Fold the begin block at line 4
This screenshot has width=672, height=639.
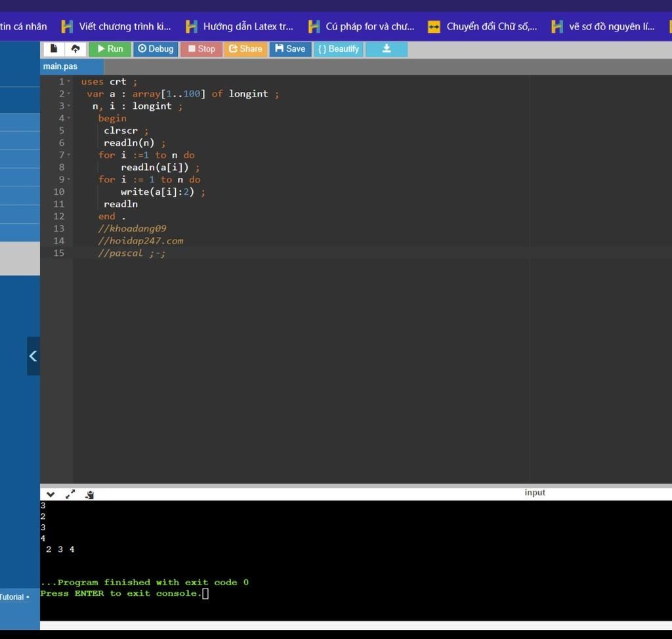(x=68, y=118)
